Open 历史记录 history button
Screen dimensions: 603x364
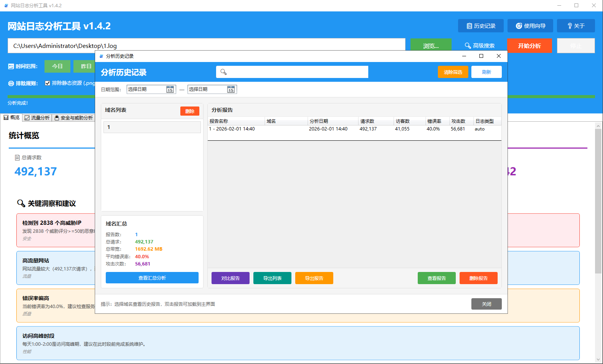[480, 26]
